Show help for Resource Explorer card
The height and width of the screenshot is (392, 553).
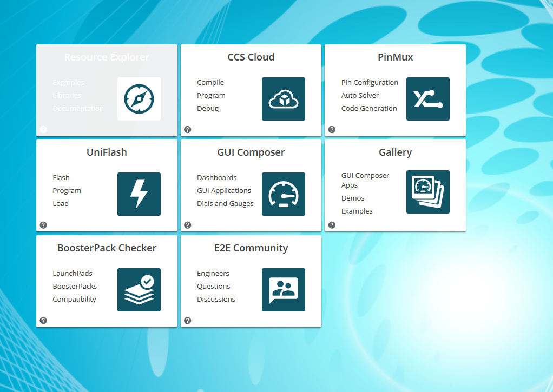43,129
